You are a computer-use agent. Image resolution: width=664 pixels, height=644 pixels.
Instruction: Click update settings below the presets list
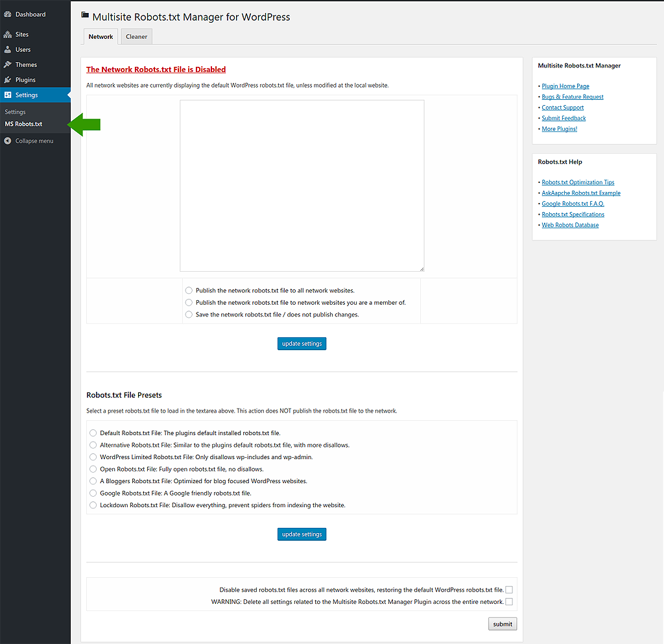click(302, 534)
